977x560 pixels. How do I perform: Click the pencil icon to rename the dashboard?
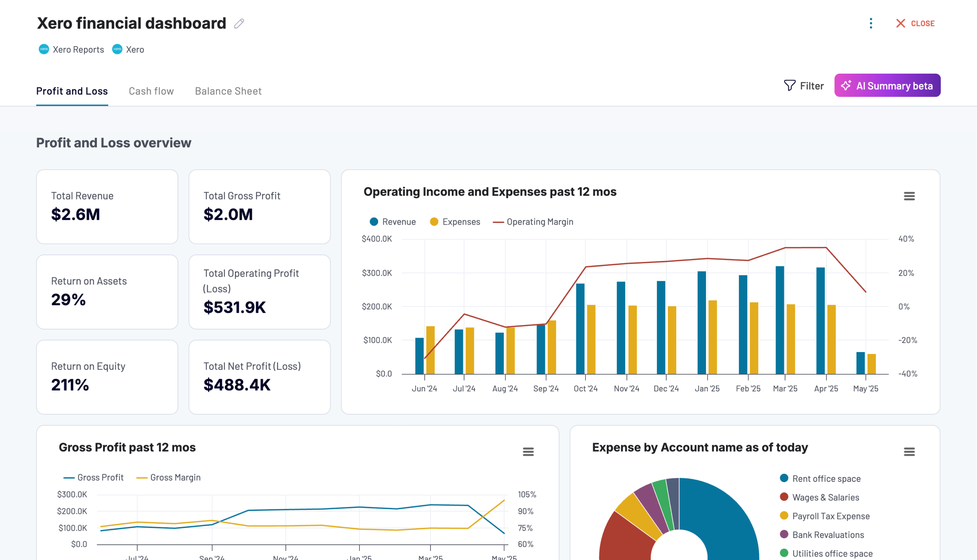(239, 24)
